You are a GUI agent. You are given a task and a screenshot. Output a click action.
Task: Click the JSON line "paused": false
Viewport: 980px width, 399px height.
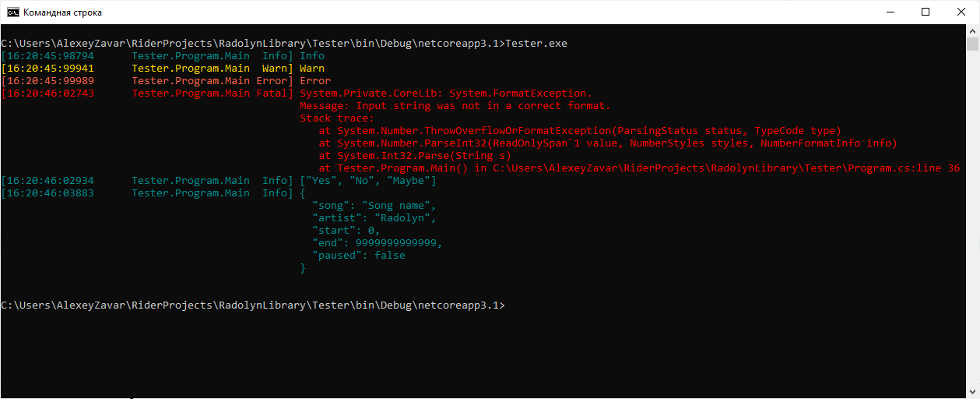pos(359,256)
